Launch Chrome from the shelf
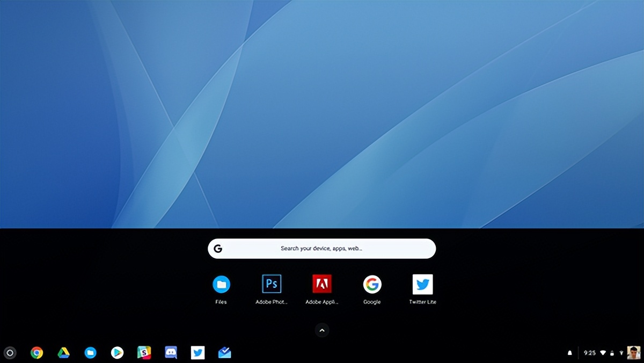Screen dimensions: 644x363 point(36,353)
